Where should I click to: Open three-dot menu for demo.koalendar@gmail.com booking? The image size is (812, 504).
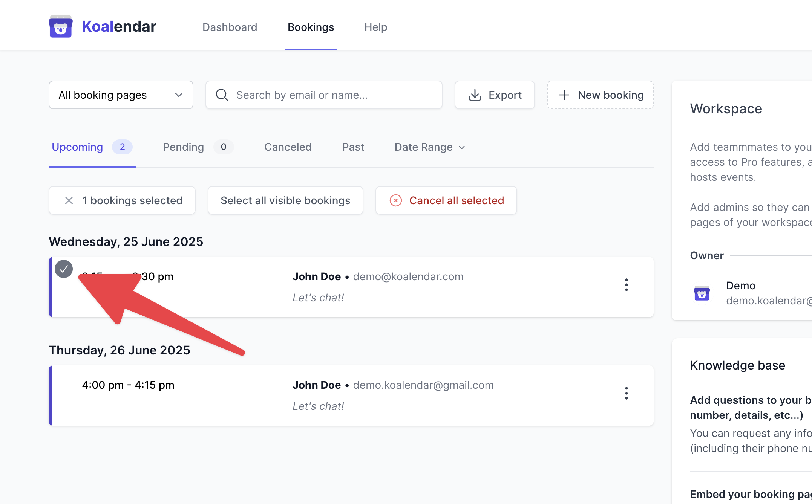click(x=626, y=393)
